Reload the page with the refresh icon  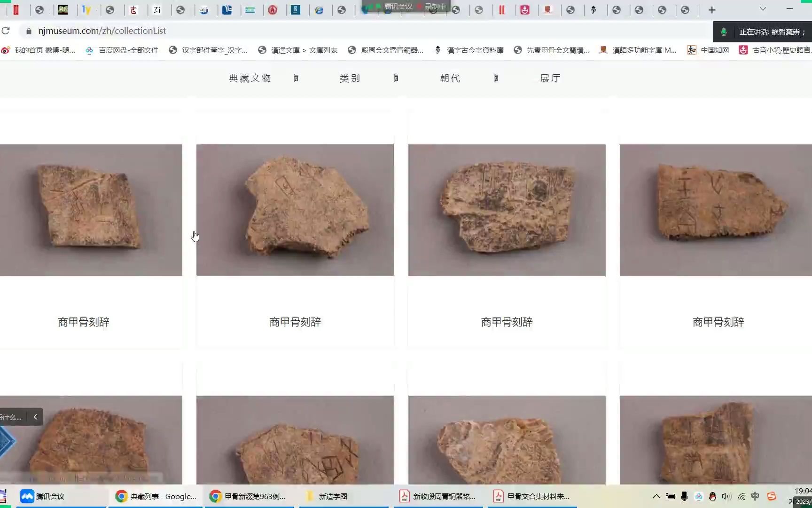pos(6,31)
